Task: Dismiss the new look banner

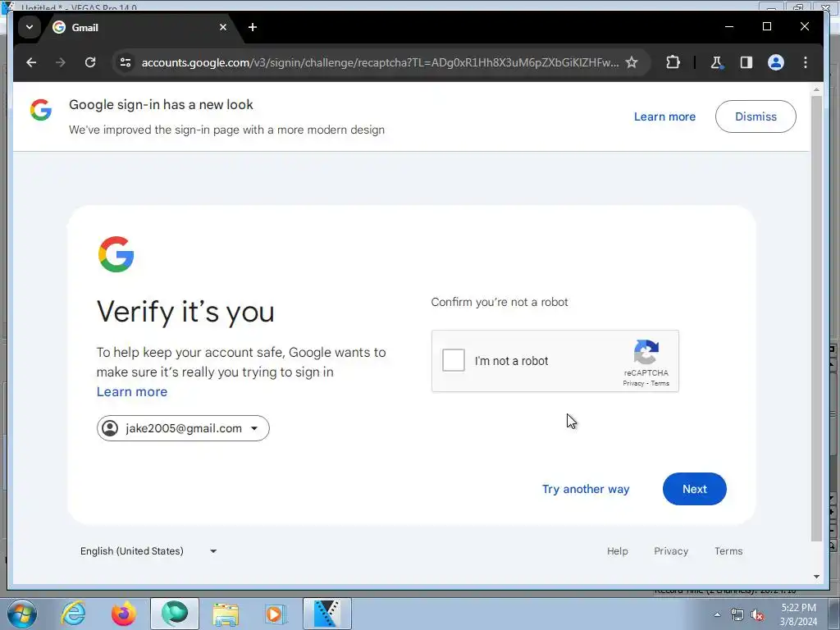Action: (756, 116)
